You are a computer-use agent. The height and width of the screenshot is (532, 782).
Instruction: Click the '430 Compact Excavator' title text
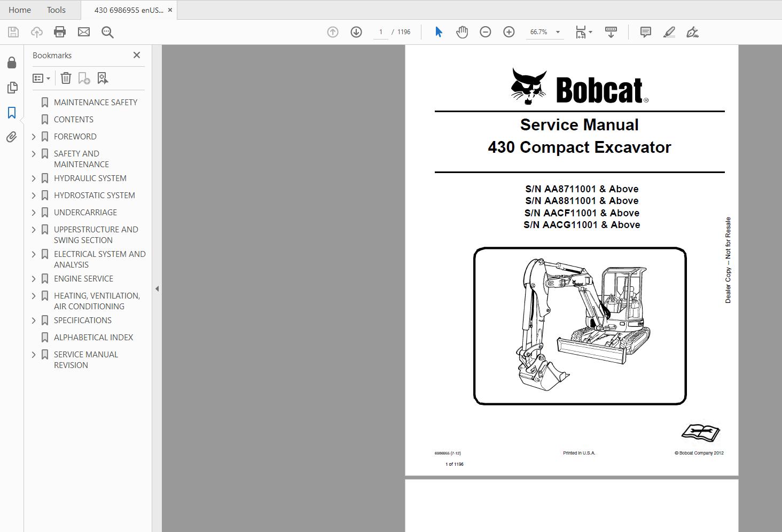pos(580,147)
